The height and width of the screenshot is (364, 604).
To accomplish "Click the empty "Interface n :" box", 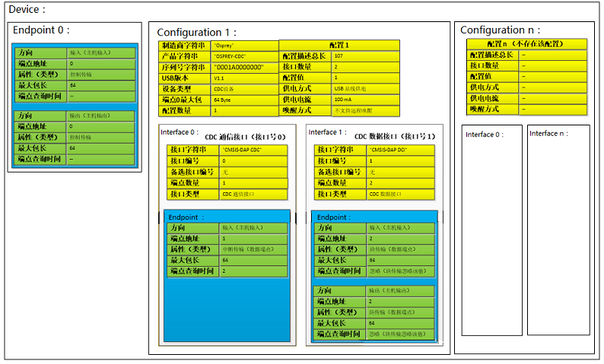I will coord(558,228).
